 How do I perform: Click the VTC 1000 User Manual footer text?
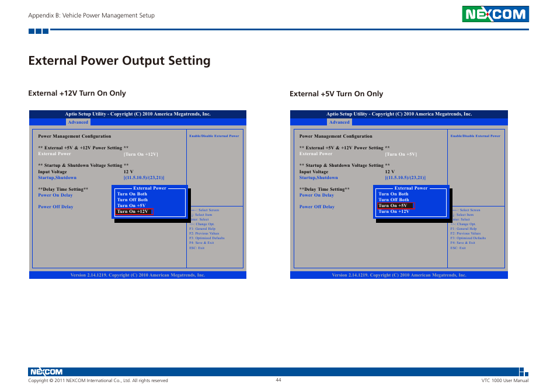coord(505,381)
